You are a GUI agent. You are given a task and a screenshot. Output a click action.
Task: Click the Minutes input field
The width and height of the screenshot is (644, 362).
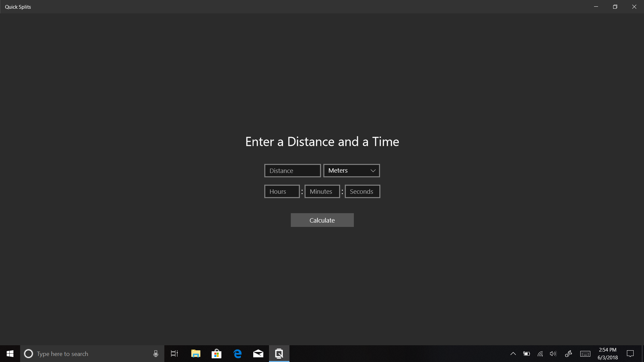click(x=322, y=191)
